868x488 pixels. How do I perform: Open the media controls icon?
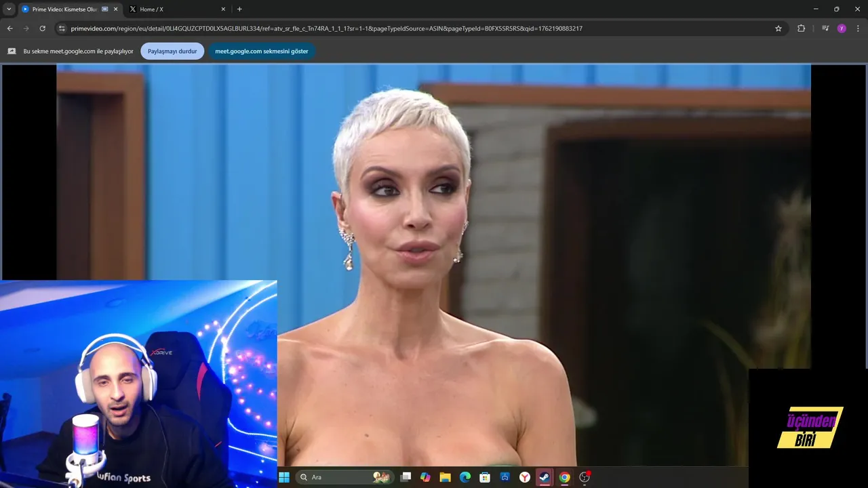[x=825, y=28]
